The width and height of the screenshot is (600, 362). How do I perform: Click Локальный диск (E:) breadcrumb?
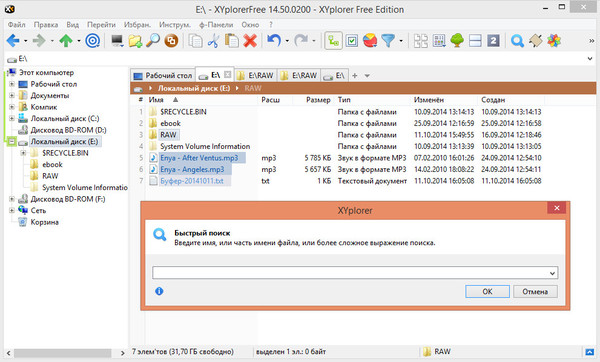[x=194, y=88]
